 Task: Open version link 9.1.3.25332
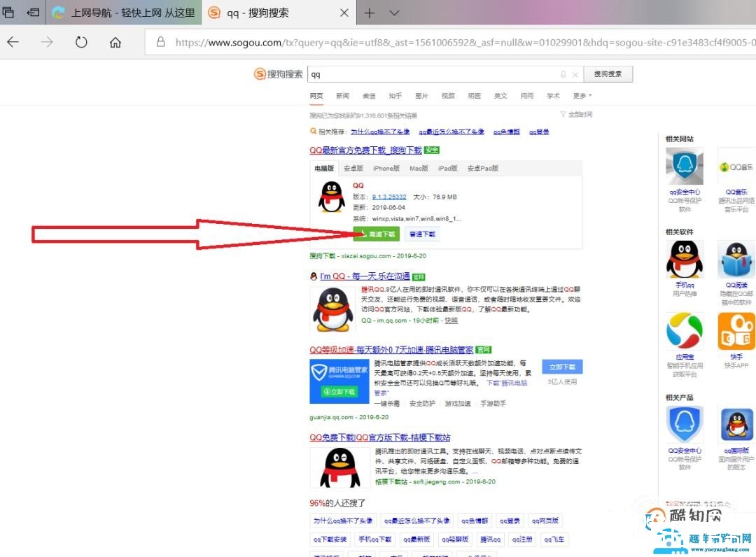pyautogui.click(x=389, y=197)
